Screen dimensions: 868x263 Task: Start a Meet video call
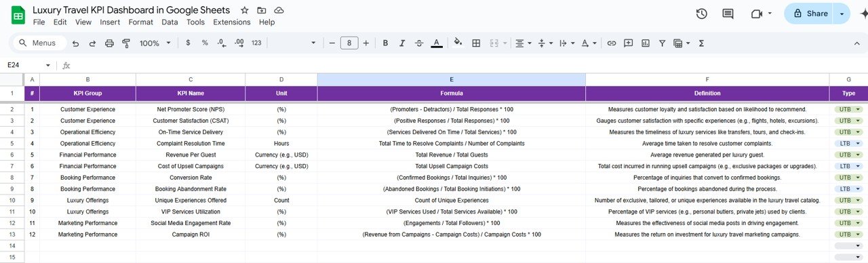click(757, 14)
